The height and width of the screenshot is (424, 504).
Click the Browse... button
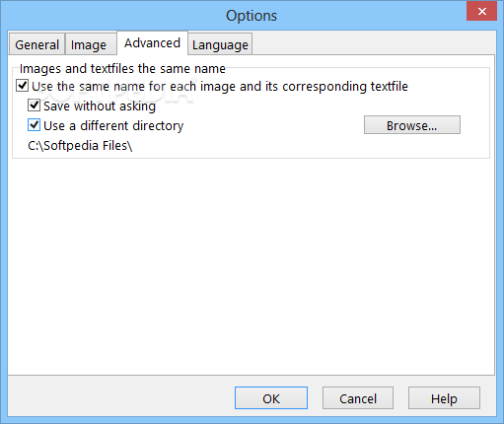pos(412,125)
